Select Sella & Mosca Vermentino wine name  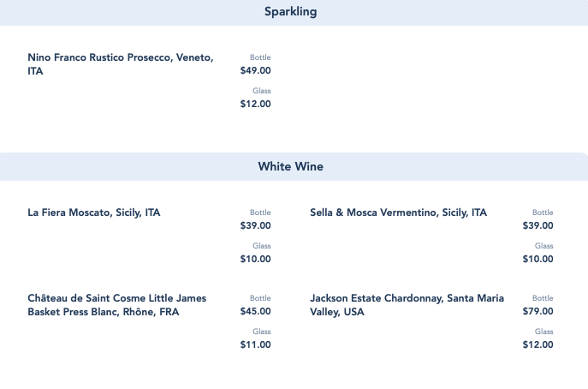(x=398, y=212)
